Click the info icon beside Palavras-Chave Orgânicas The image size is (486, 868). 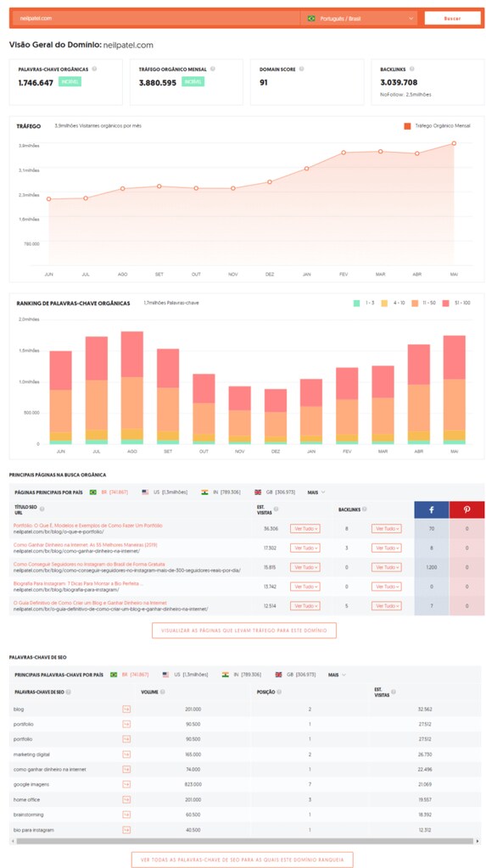(x=94, y=70)
